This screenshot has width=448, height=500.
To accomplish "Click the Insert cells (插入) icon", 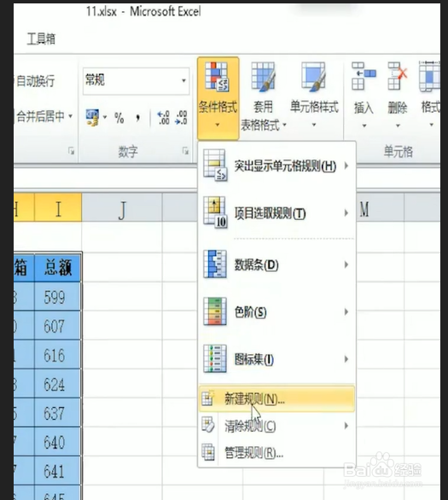I will pyautogui.click(x=364, y=76).
